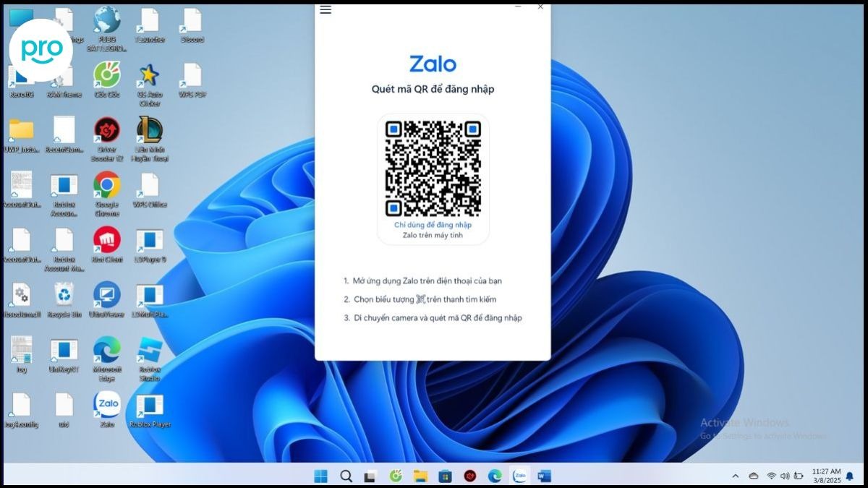
Task: Select the TLauncher desktop shortcut
Action: tap(150, 26)
